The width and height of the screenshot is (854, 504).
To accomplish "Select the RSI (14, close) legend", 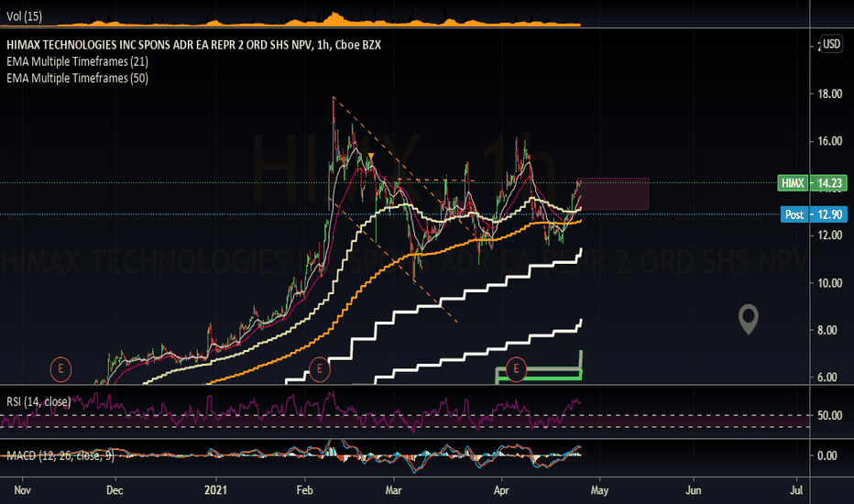I will 38,401.
